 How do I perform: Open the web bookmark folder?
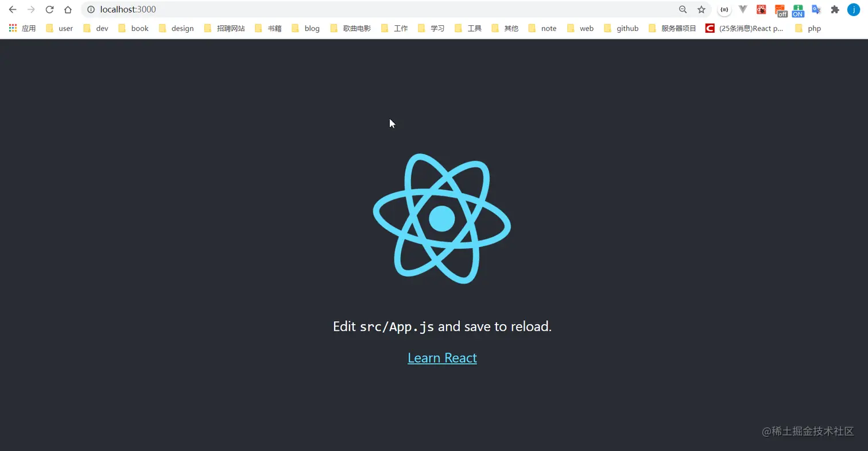point(580,28)
